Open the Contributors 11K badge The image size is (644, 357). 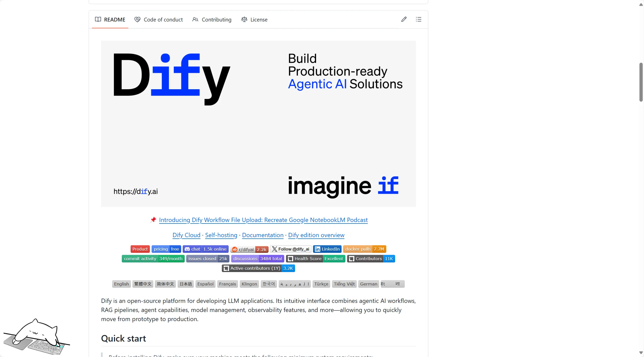pos(371,259)
